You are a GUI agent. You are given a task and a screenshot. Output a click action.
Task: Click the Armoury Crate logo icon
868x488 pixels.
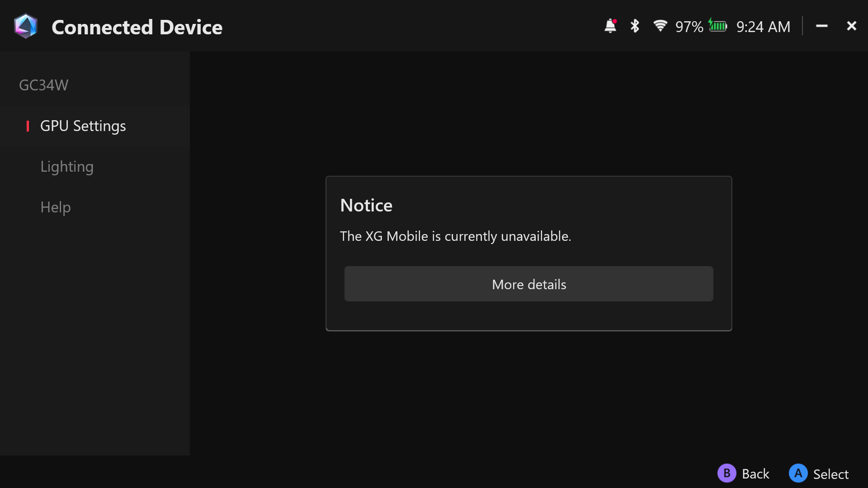coord(25,26)
